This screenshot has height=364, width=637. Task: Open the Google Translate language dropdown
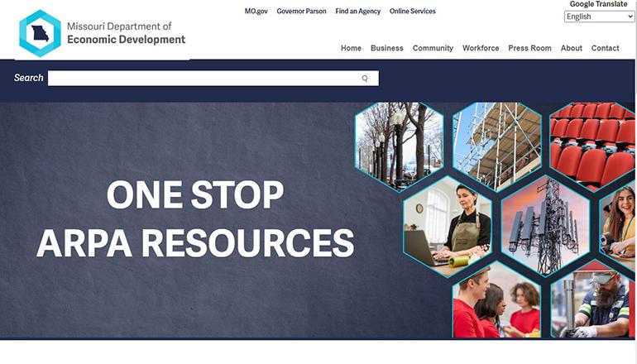pyautogui.click(x=599, y=17)
